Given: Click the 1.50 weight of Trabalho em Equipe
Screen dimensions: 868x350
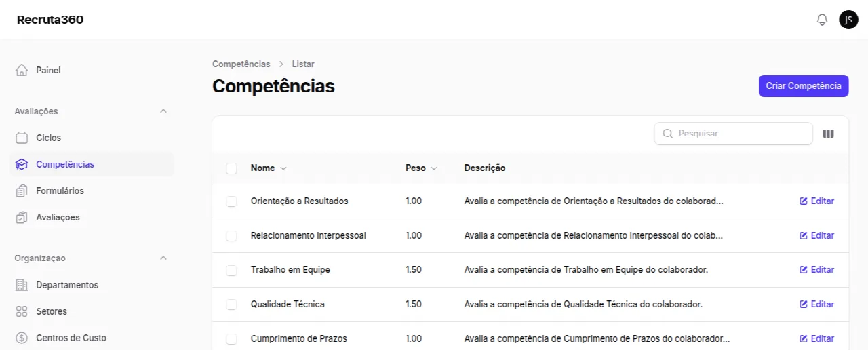Looking at the screenshot, I should pos(414,269).
